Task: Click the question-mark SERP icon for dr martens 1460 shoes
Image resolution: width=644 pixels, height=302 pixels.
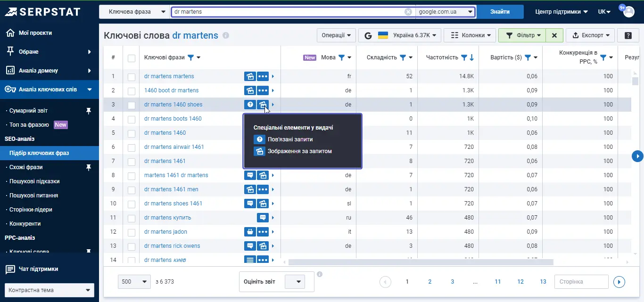Action: [x=250, y=105]
